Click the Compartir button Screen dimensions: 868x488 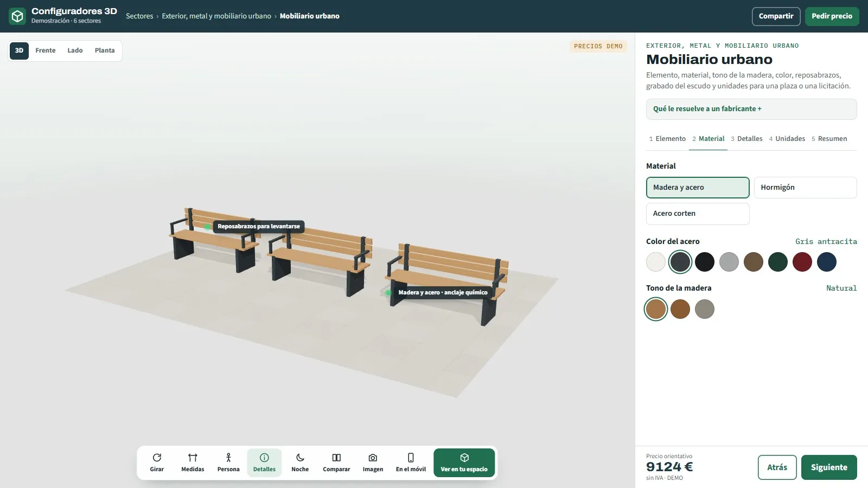(776, 16)
